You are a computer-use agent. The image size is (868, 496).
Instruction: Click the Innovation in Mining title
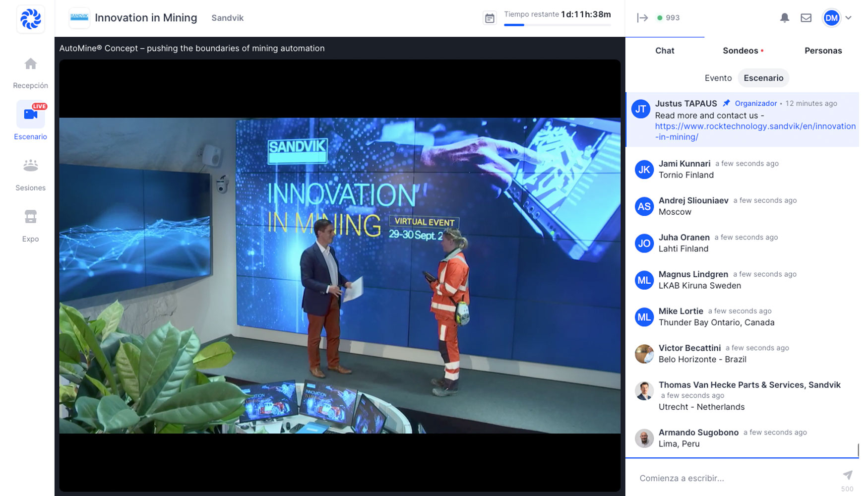146,18
